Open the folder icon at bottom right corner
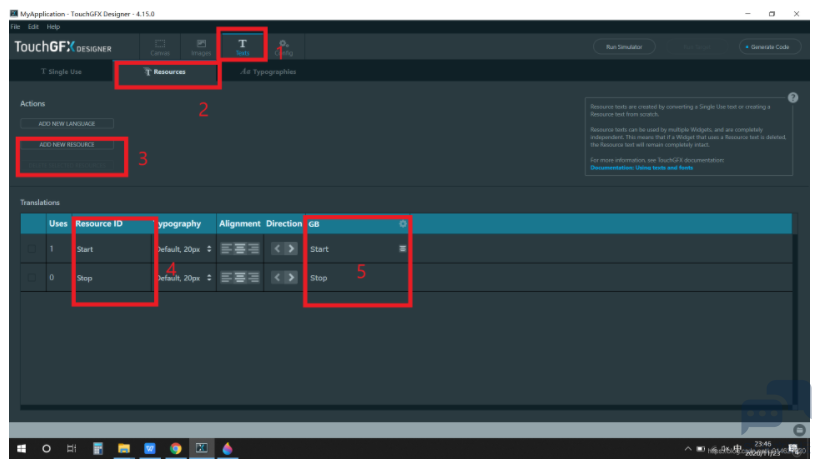The width and height of the screenshot is (820, 463). tap(799, 430)
